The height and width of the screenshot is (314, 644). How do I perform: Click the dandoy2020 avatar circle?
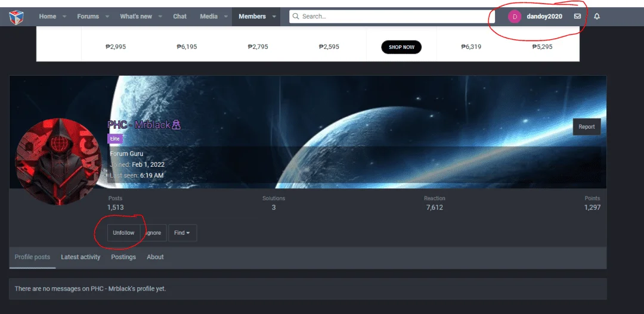tap(515, 17)
